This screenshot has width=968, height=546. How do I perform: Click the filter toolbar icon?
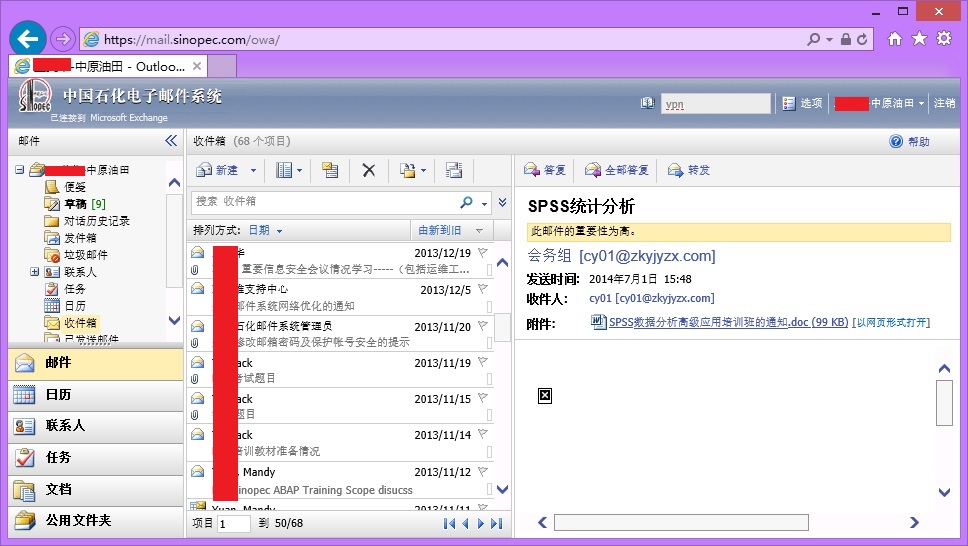[454, 170]
